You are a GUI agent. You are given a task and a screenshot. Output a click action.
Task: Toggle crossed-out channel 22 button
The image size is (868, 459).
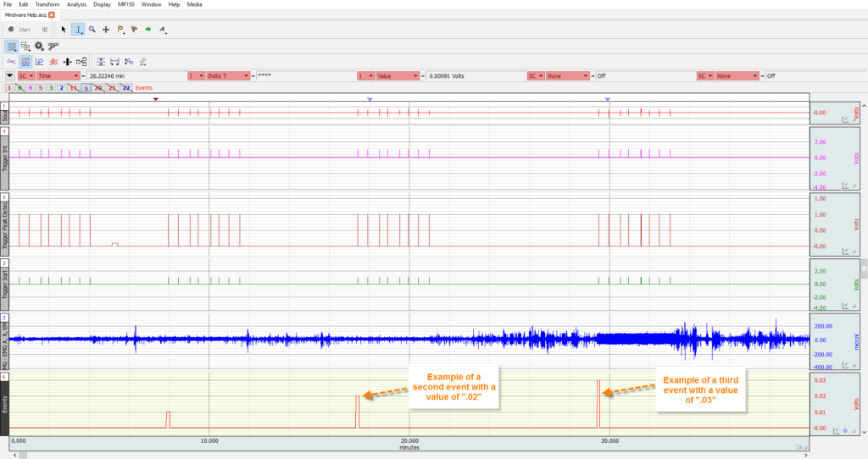point(126,88)
